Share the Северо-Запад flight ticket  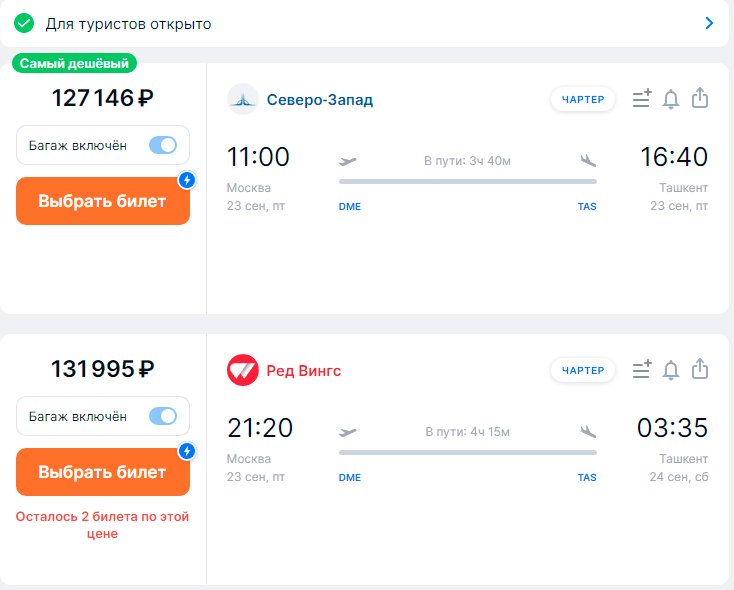tap(700, 97)
